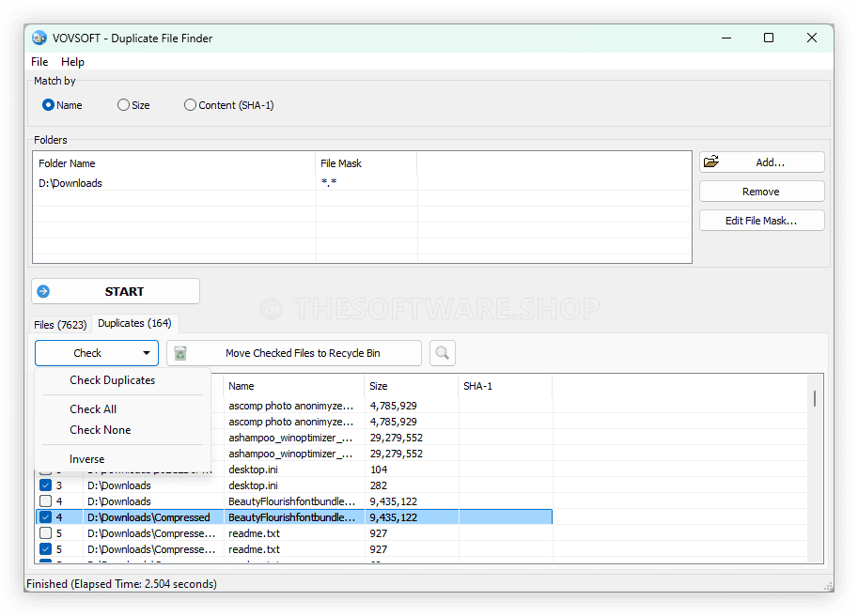Open the Check dropdown arrow
858x616 pixels.
[146, 353]
